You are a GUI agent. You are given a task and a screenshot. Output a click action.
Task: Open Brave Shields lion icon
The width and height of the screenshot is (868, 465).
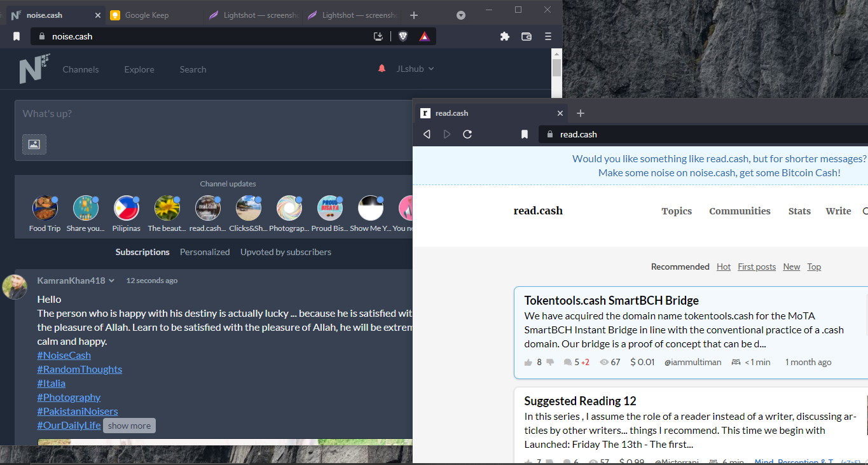[x=403, y=36]
